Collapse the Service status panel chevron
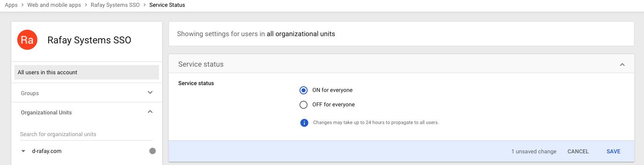The width and height of the screenshot is (644, 165). [x=622, y=64]
